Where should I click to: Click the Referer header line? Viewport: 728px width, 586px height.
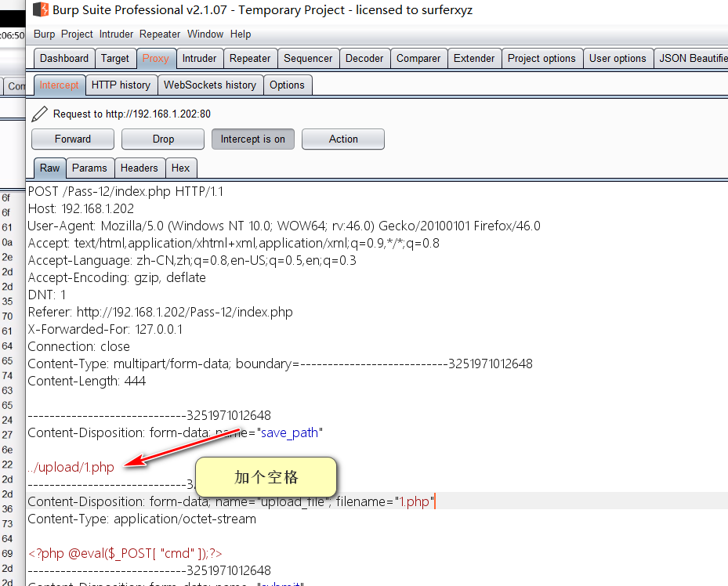pyautogui.click(x=160, y=312)
